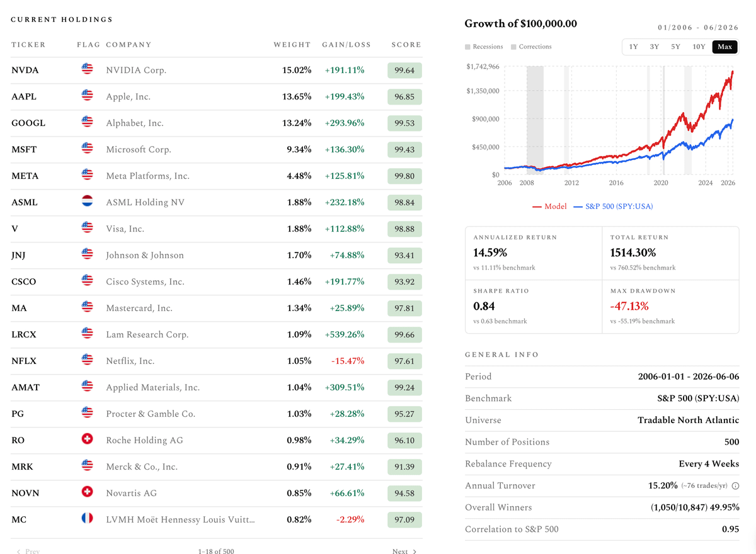Sort by the SCORE column header
Screen dimensions: 756x554
pyautogui.click(x=406, y=45)
